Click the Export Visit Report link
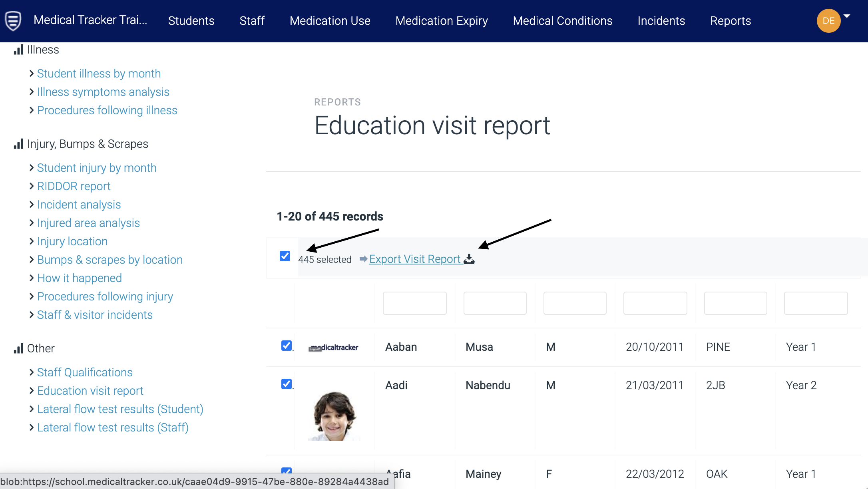The height and width of the screenshot is (489, 868). pos(415,259)
